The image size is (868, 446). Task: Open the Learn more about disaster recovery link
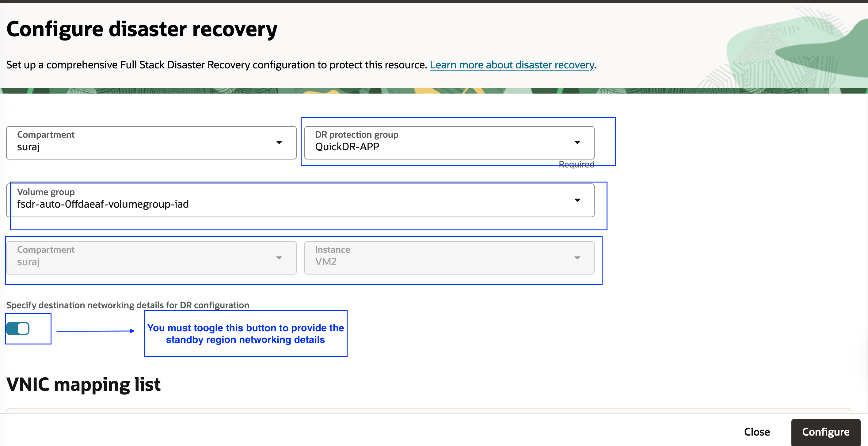pos(512,65)
